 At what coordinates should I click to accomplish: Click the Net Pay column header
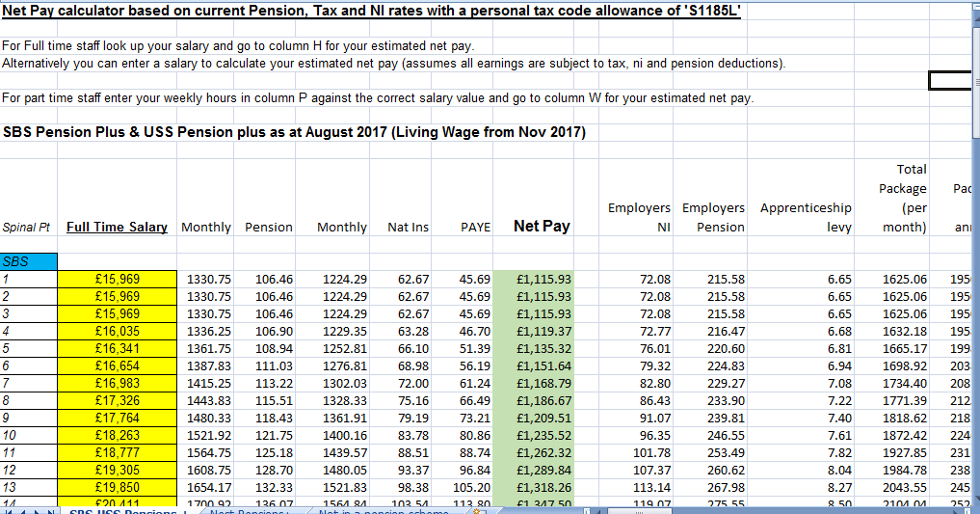click(x=542, y=226)
